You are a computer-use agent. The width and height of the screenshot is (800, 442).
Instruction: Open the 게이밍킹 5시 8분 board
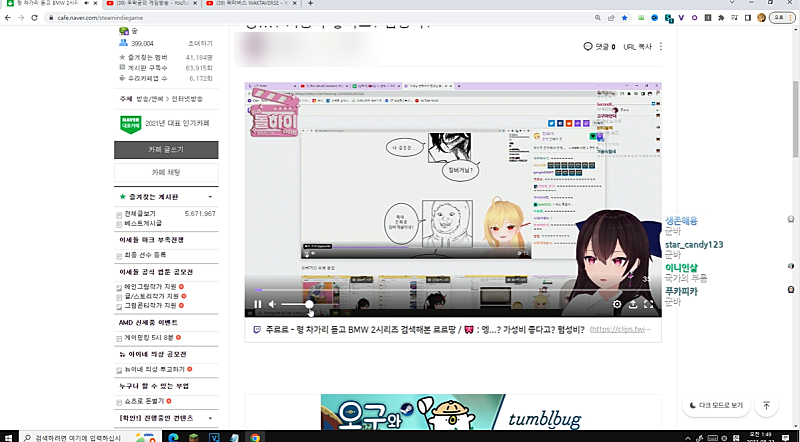(149, 337)
